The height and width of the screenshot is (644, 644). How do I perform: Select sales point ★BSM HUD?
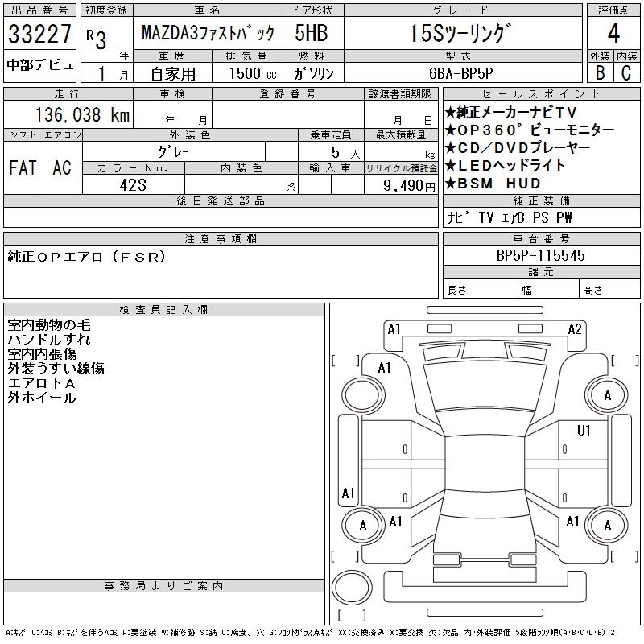(493, 184)
